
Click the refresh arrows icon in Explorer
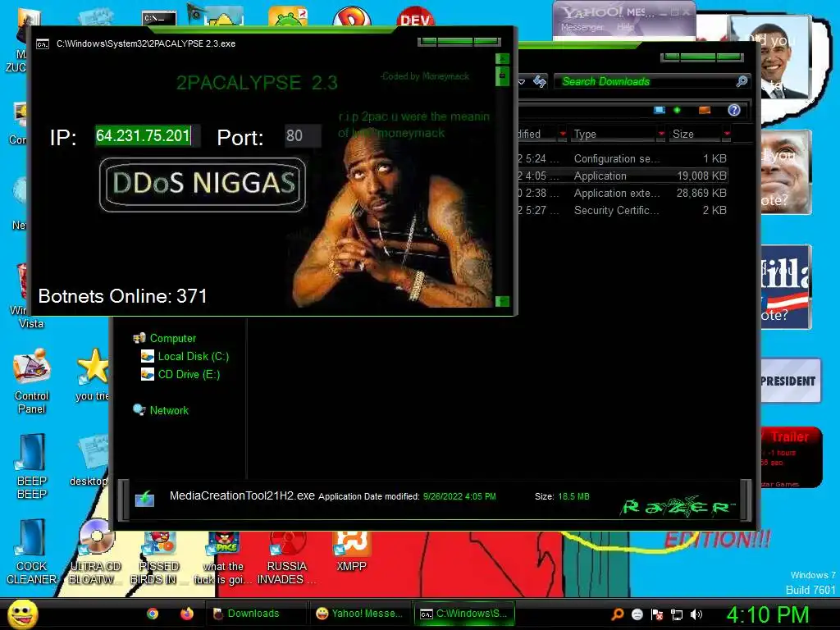pyautogui.click(x=540, y=81)
